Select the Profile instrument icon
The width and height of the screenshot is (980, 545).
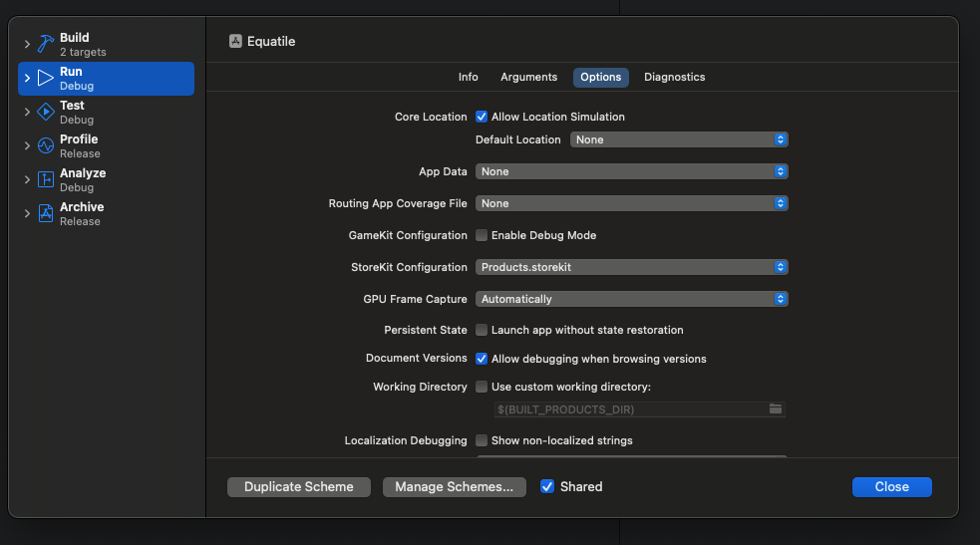46,146
